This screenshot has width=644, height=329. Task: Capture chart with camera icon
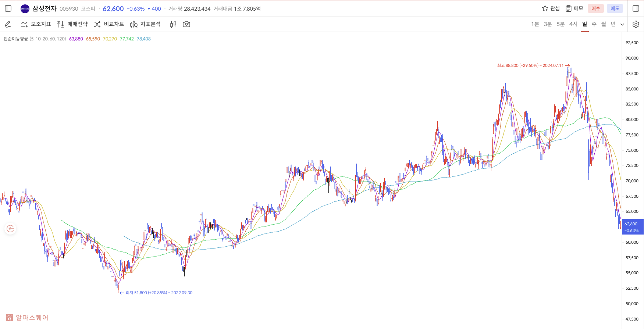tap(186, 24)
